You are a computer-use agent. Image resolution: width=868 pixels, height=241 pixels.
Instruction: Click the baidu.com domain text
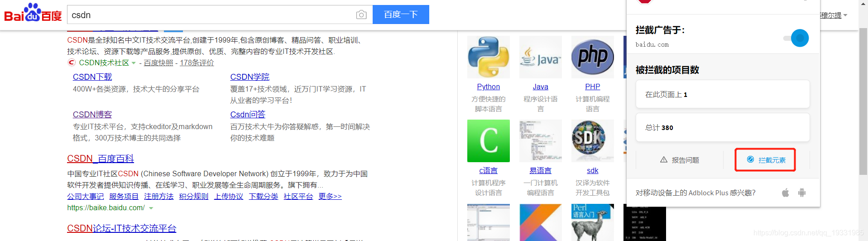pos(652,44)
